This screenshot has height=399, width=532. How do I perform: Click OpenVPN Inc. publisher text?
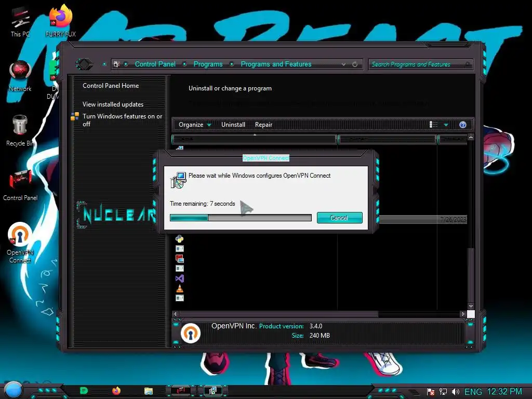(x=234, y=326)
